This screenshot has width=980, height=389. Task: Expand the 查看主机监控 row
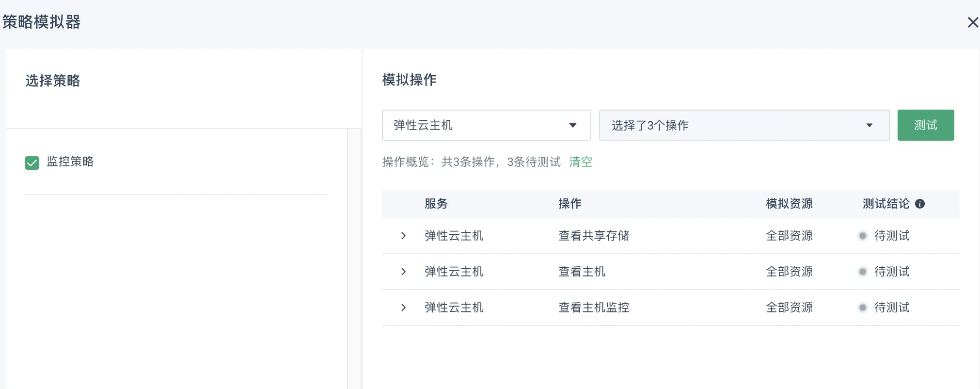pyautogui.click(x=403, y=308)
